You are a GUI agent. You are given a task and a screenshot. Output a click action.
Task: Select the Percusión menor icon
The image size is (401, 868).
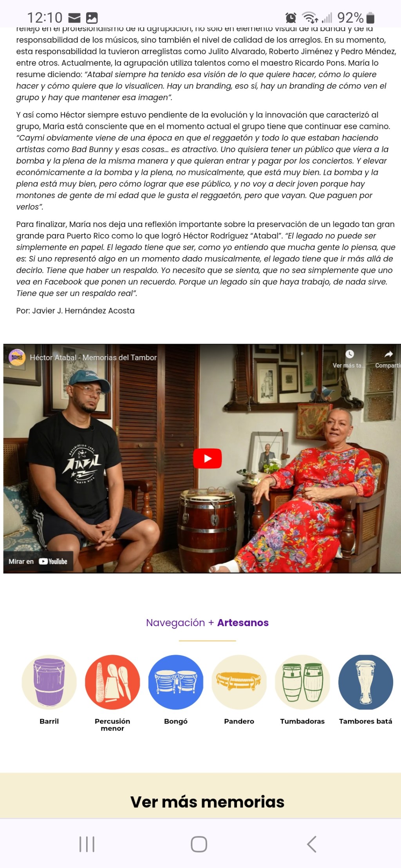[112, 682]
